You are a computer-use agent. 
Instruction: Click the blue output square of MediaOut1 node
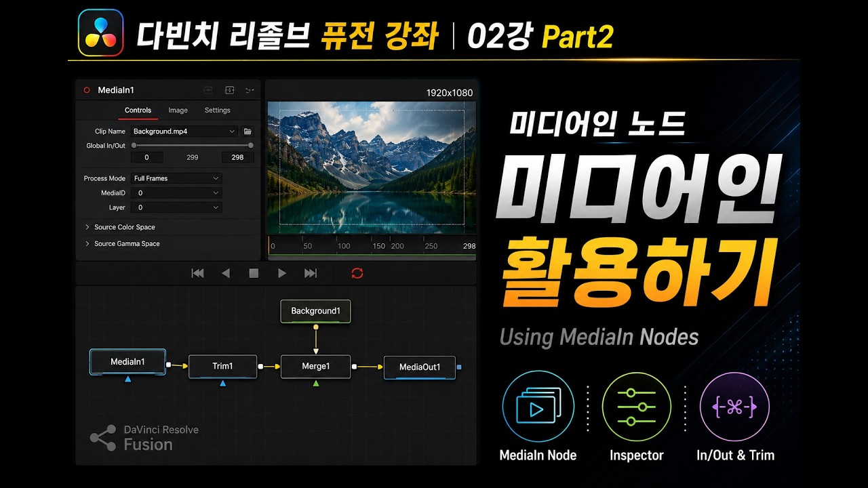click(459, 367)
